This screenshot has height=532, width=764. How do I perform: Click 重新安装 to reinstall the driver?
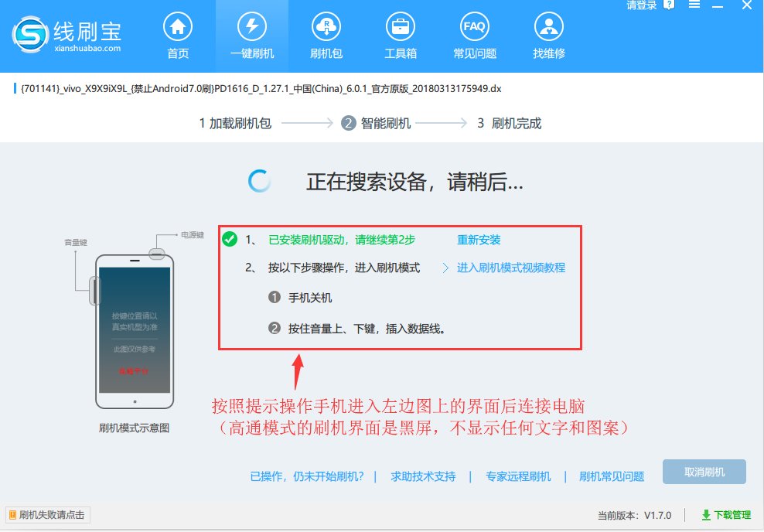(479, 240)
